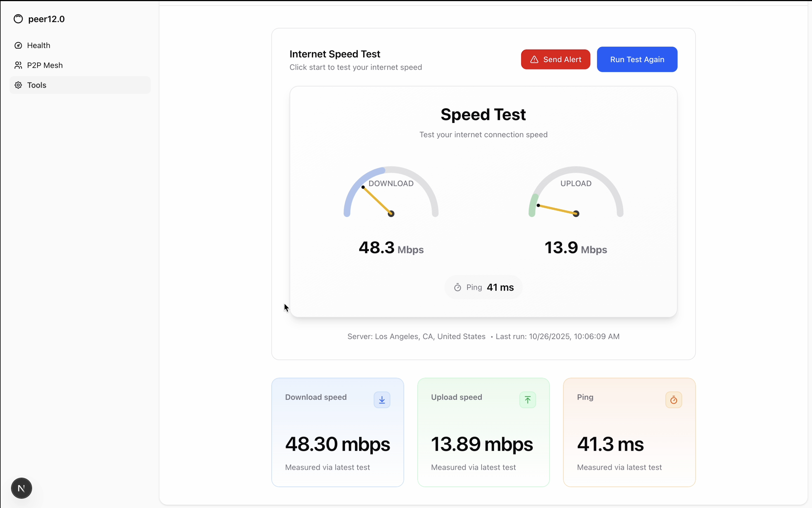This screenshot has height=508, width=812.
Task: Open the Next.js N badge at bottom-left
Action: coord(21,488)
